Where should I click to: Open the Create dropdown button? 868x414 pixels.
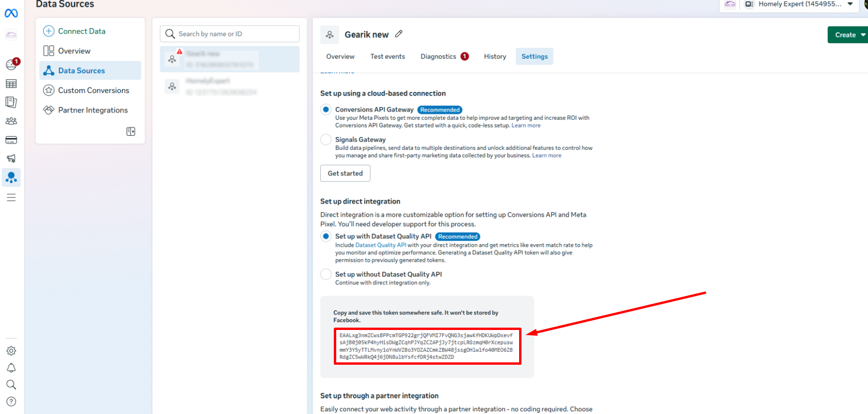pyautogui.click(x=848, y=35)
